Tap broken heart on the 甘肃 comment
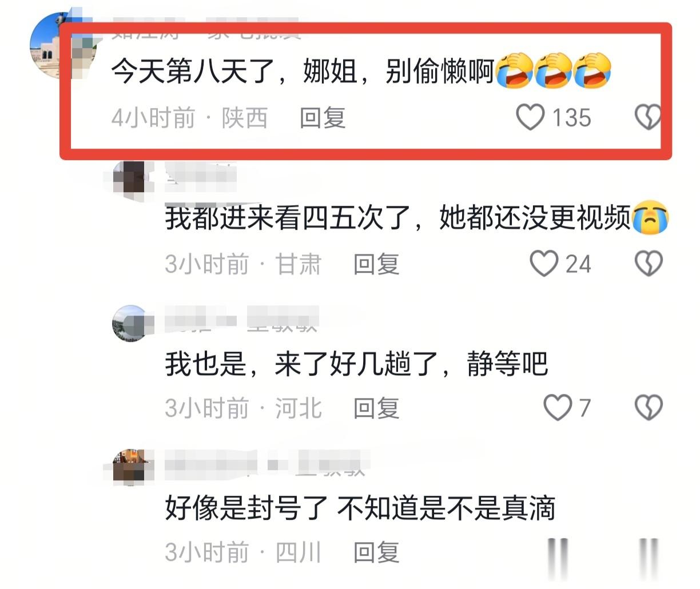The height and width of the screenshot is (589, 700). point(649,264)
